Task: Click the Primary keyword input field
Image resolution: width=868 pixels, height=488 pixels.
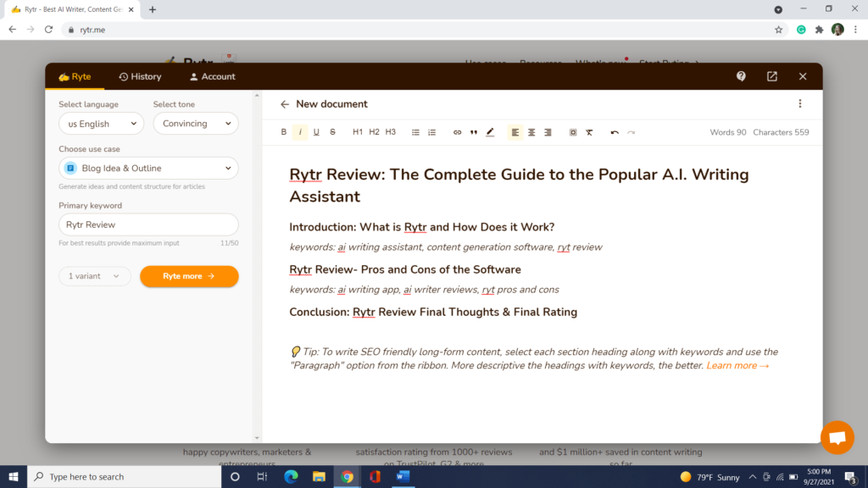Action: (148, 225)
